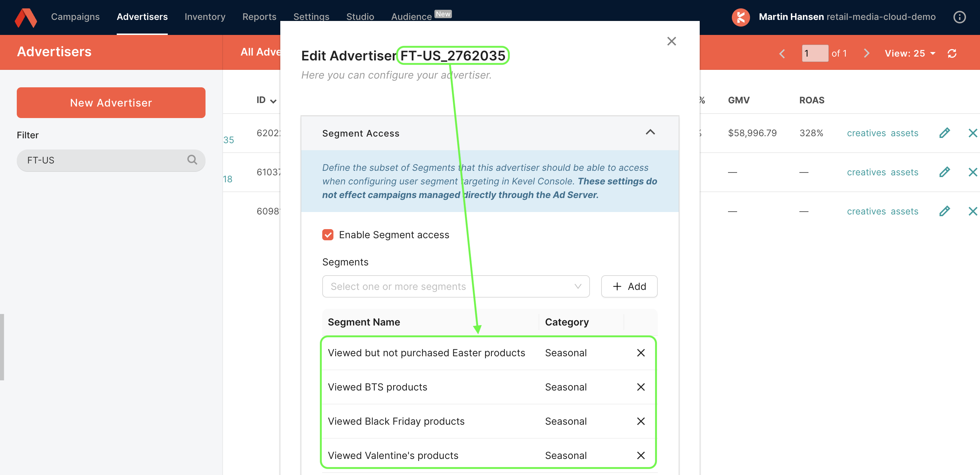The height and width of the screenshot is (475, 980).
Task: Open the info icon in the top bar
Action: tap(959, 17)
